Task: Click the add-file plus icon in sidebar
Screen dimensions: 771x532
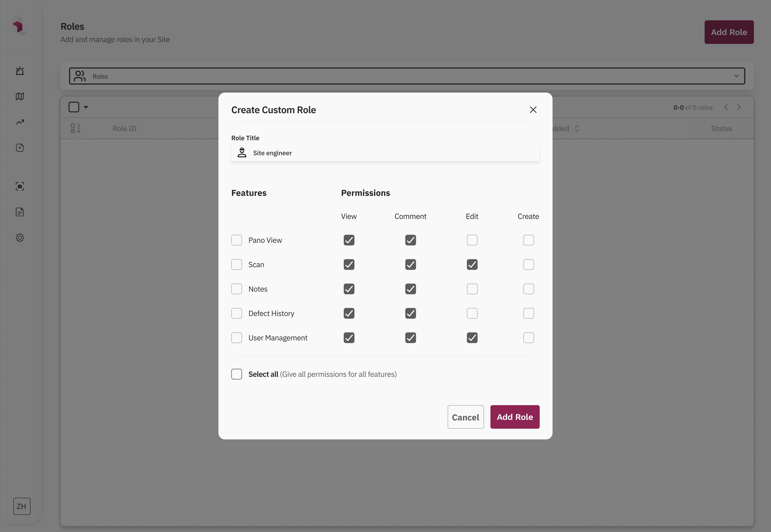Action: [20, 148]
